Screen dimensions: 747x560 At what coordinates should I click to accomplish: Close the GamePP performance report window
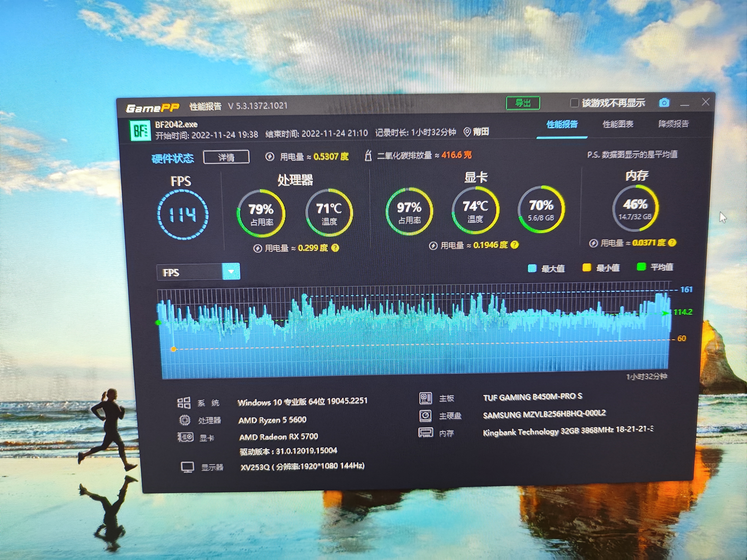[x=706, y=102]
